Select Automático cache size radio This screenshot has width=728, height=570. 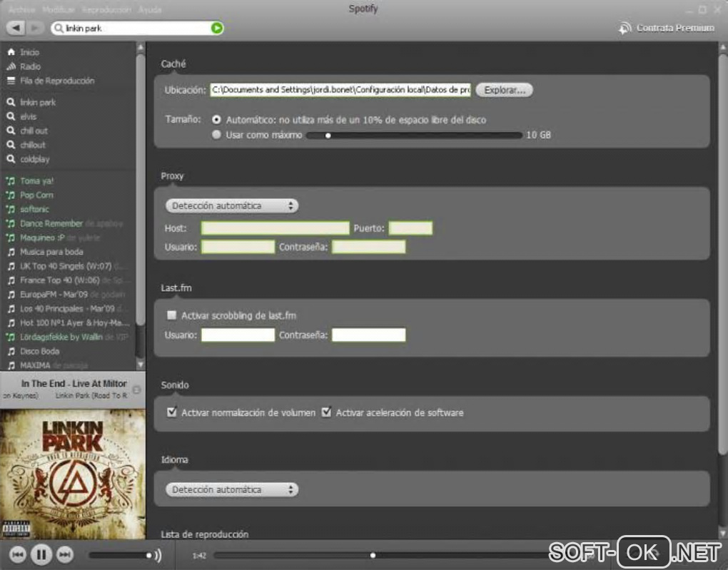tap(216, 120)
